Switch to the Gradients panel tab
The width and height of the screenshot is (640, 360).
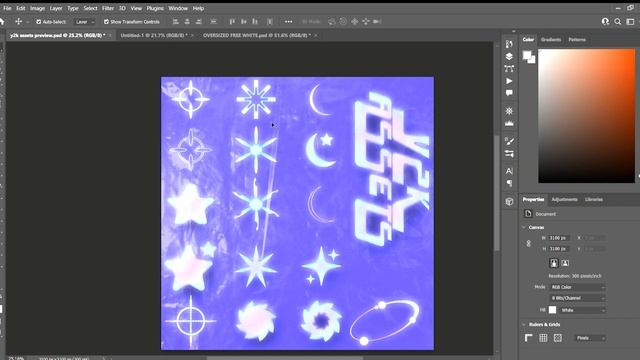(x=551, y=40)
